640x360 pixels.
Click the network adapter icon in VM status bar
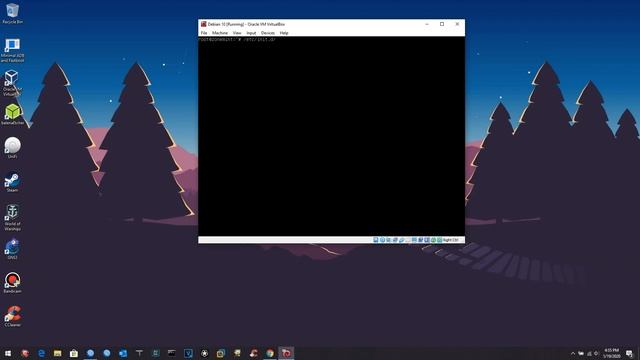[395, 240]
